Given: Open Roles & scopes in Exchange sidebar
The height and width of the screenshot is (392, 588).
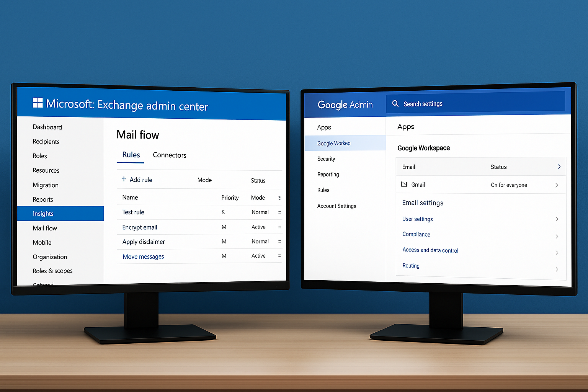Looking at the screenshot, I should click(52, 271).
